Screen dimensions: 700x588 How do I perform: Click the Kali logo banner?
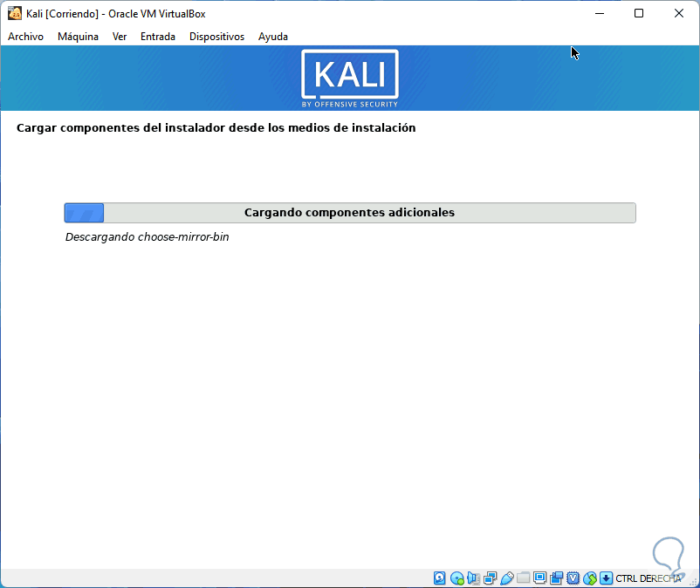tap(350, 78)
